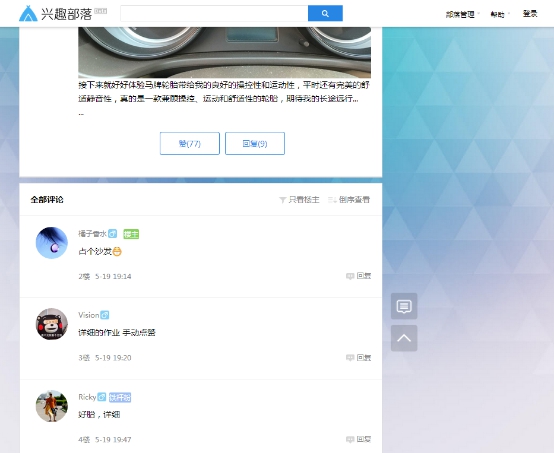Screen dimensions: 554x453
Task: Click comment text 详细的作业 手动点赞
Action: [117, 333]
